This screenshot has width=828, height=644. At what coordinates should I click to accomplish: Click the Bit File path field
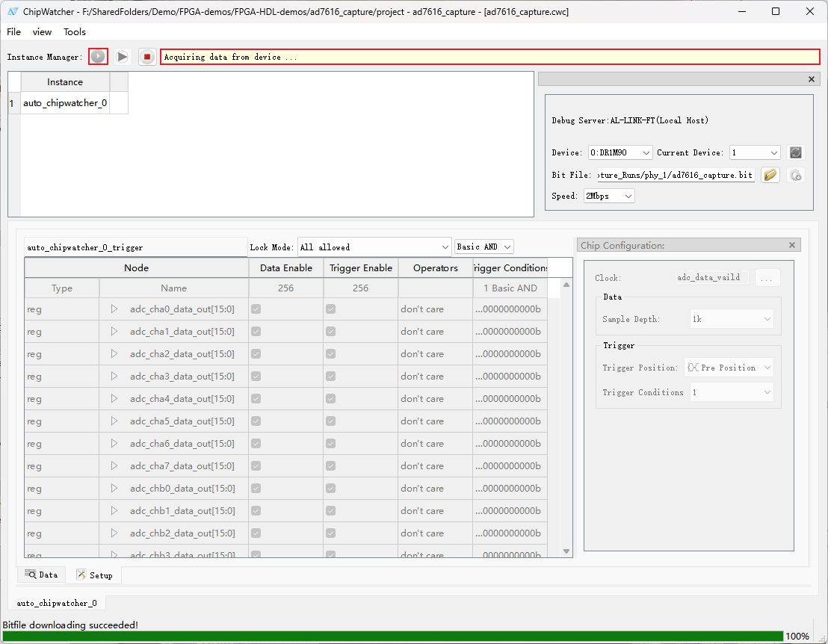coord(676,175)
